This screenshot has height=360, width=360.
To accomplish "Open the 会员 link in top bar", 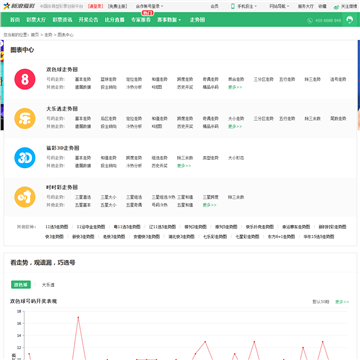I will (214, 6).
